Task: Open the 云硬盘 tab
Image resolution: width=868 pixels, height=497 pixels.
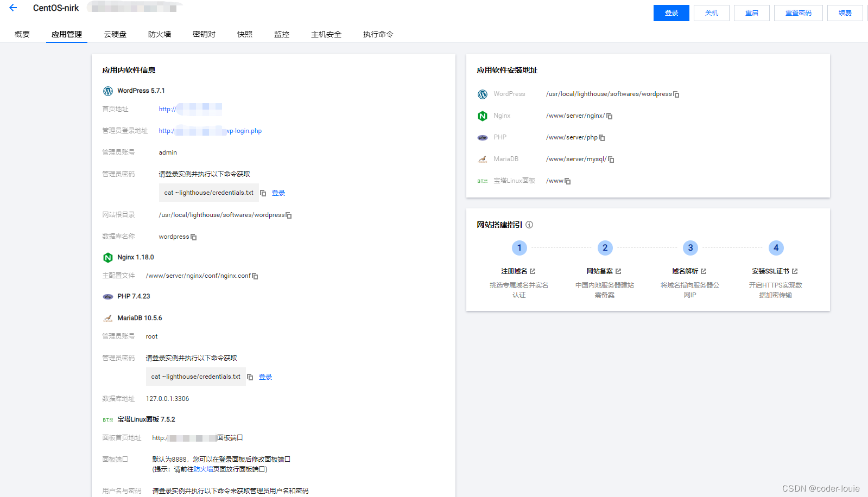Action: (x=115, y=34)
